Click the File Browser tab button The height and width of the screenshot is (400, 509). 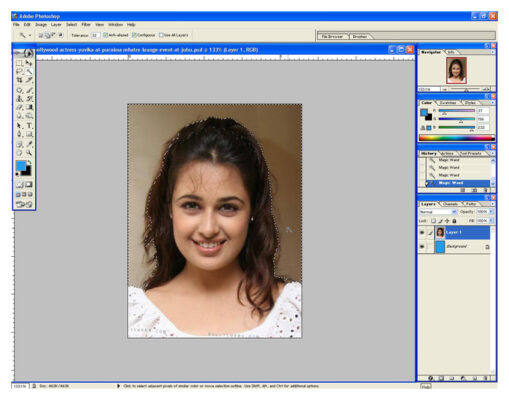pos(332,36)
